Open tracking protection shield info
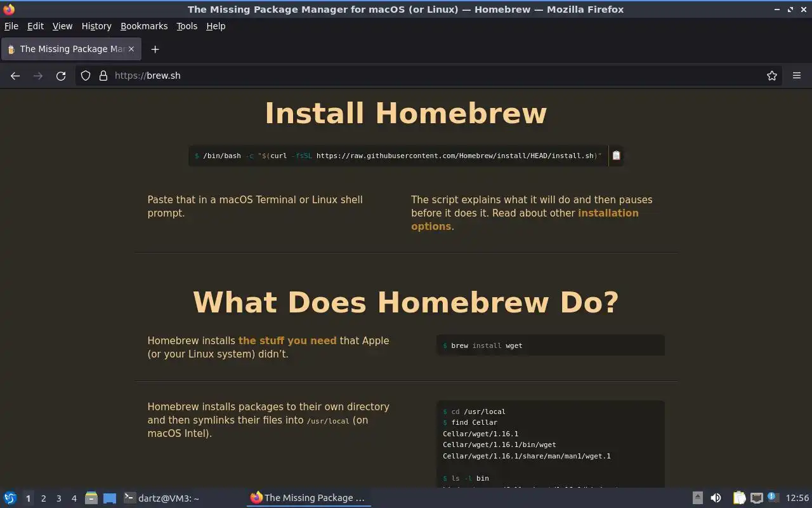The height and width of the screenshot is (508, 812). coord(86,76)
